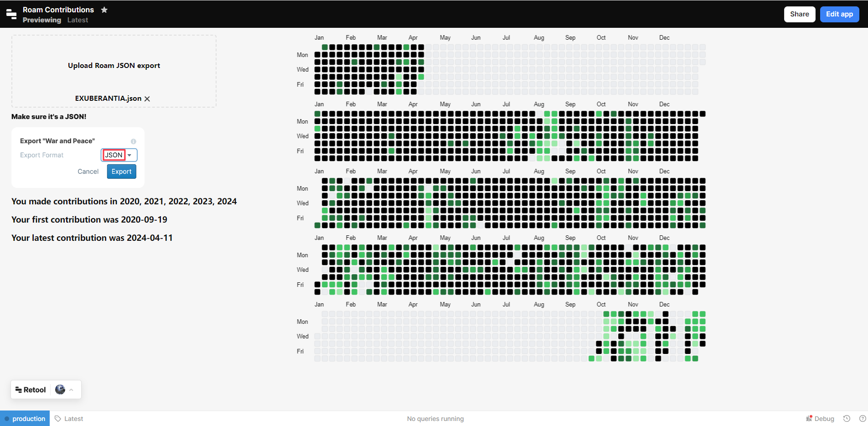
Task: Click the tag icon next to Latest
Action: point(58,419)
